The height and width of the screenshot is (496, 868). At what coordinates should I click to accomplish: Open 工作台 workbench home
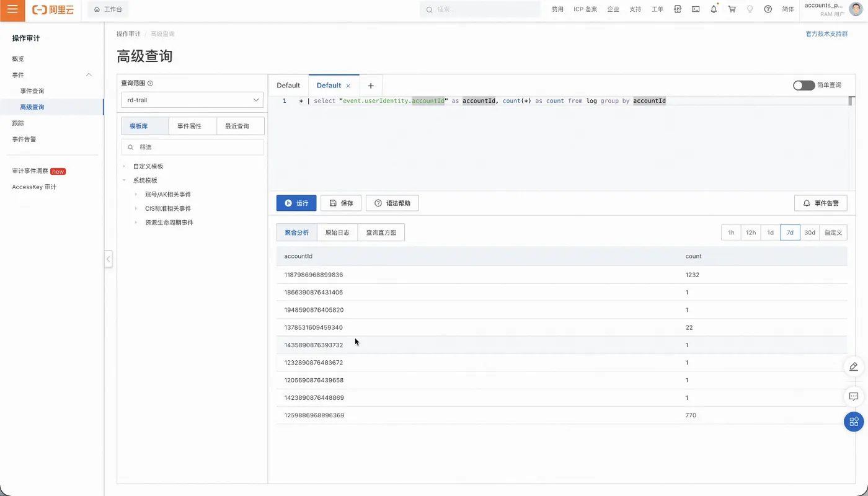click(x=108, y=10)
